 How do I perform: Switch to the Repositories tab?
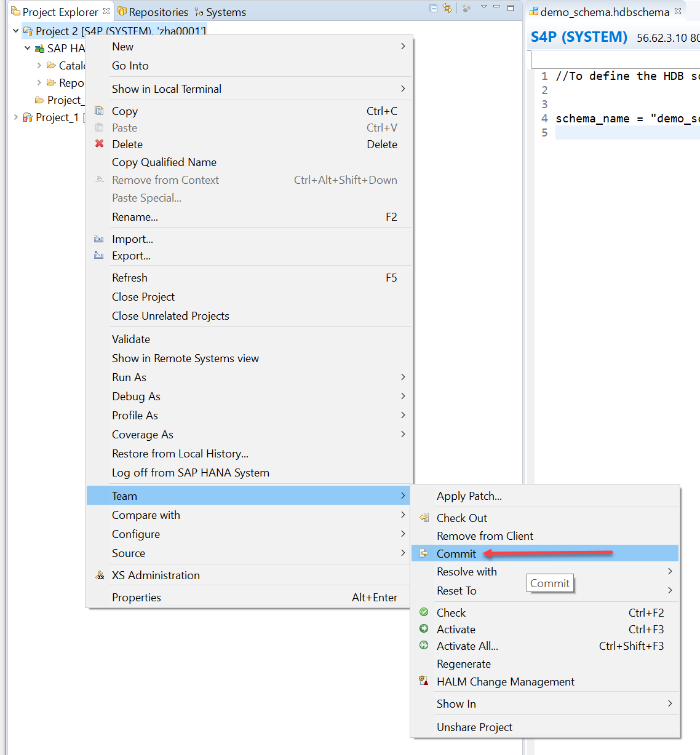pos(153,12)
